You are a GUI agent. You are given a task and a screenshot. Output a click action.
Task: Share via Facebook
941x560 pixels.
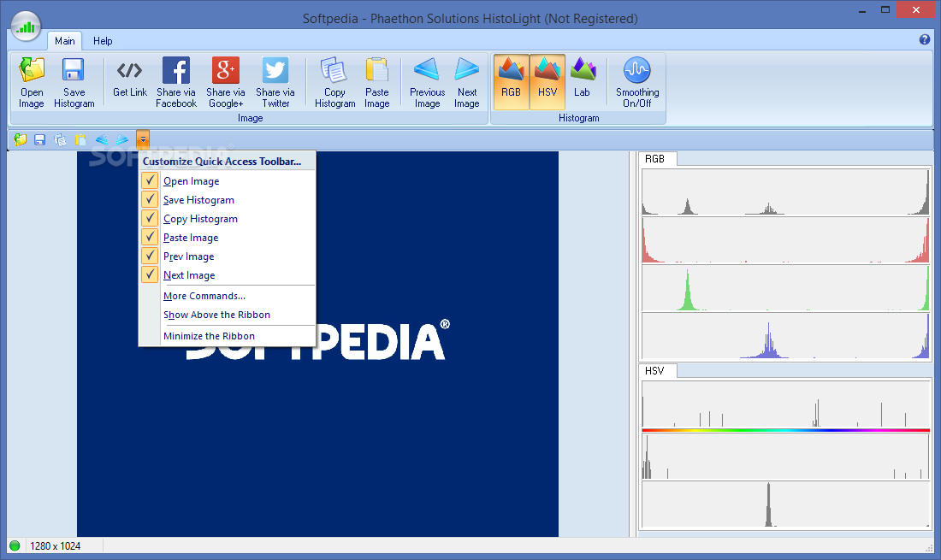tap(176, 82)
